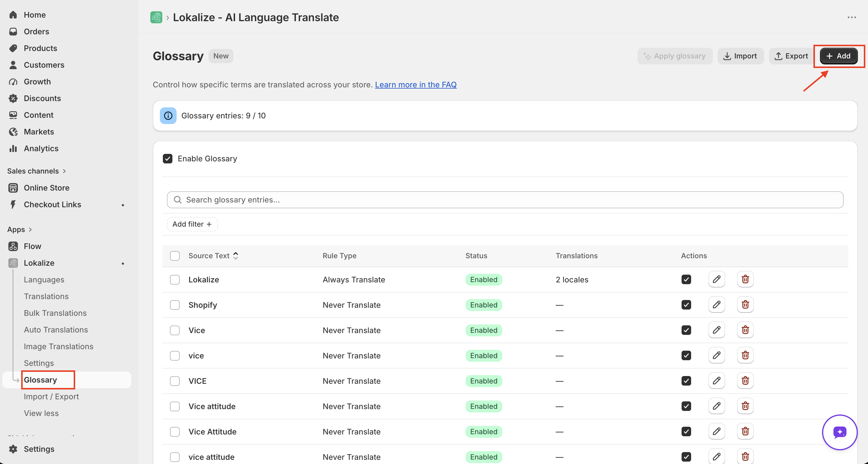
Task: Open Languages under Lokalize
Action: click(44, 280)
